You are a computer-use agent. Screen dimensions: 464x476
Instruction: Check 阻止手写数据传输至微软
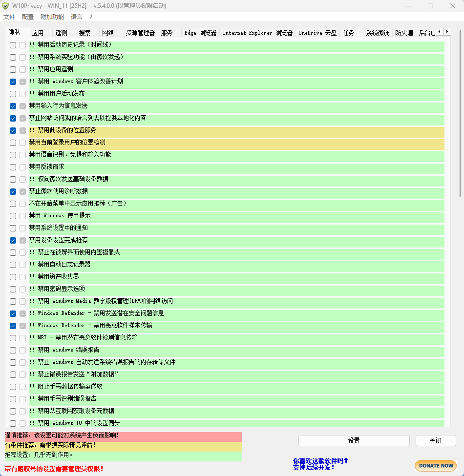pos(13,387)
